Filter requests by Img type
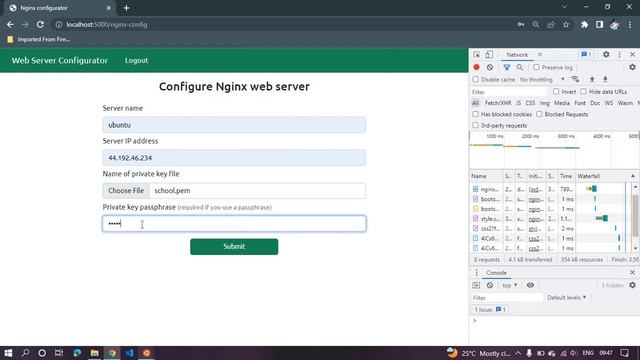 coord(544,103)
